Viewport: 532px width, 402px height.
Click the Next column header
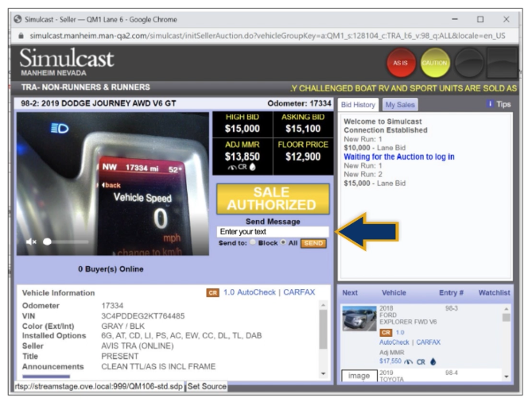click(350, 293)
